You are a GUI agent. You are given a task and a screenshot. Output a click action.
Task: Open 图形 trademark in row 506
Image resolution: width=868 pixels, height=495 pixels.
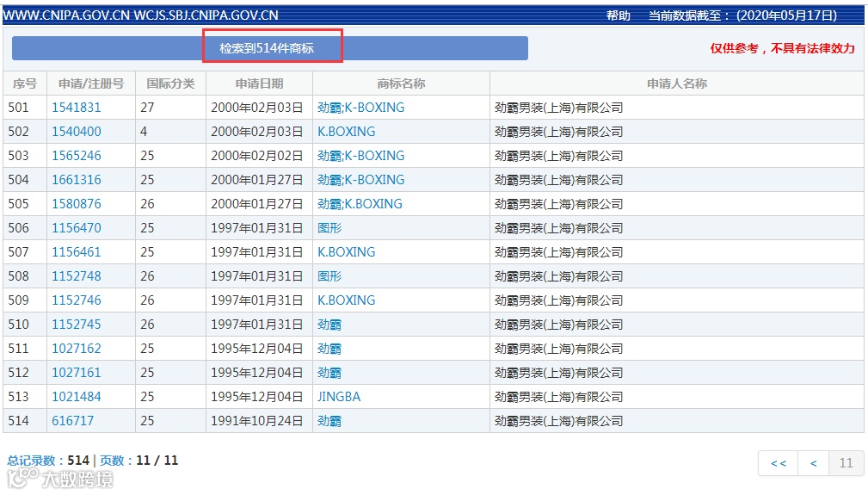point(329,228)
